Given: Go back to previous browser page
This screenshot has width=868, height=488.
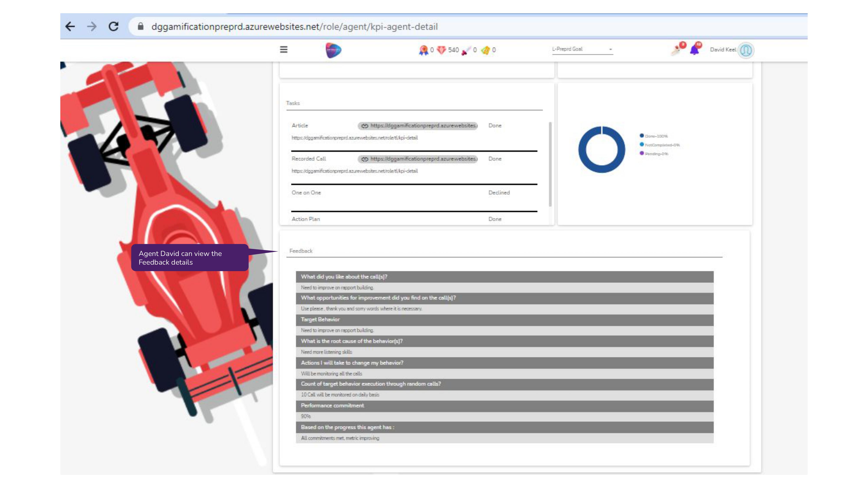Looking at the screenshot, I should pos(70,26).
